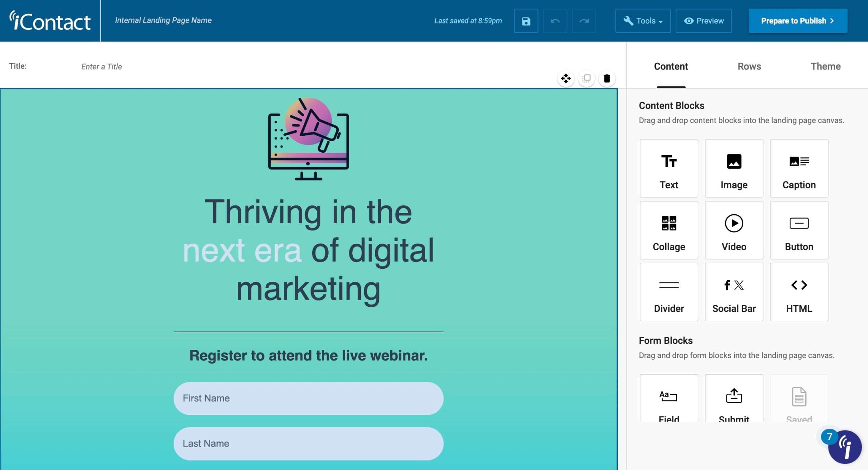The image size is (868, 470).
Task: Select the Button content block
Action: click(799, 230)
